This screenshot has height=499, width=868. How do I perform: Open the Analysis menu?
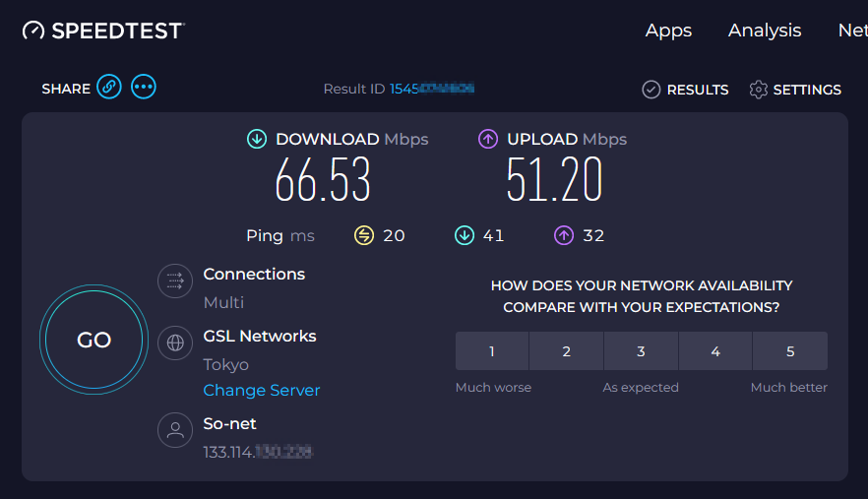tap(765, 31)
